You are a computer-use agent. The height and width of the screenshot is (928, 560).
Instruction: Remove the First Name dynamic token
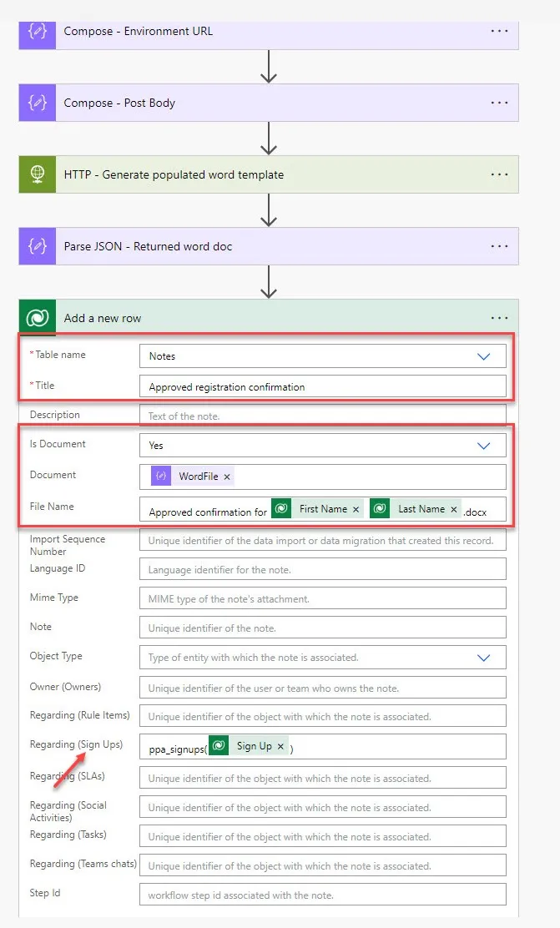coord(356,510)
